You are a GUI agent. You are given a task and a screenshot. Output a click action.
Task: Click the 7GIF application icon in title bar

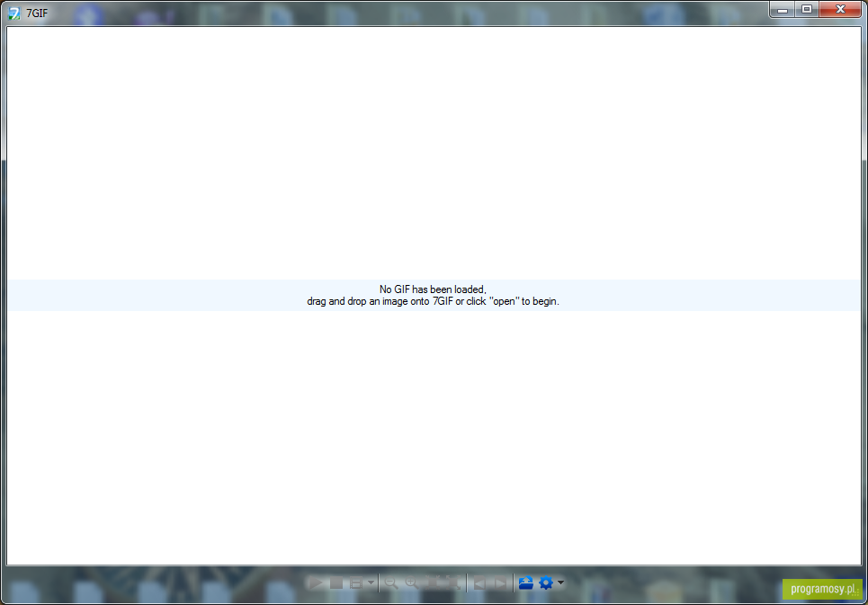point(14,13)
